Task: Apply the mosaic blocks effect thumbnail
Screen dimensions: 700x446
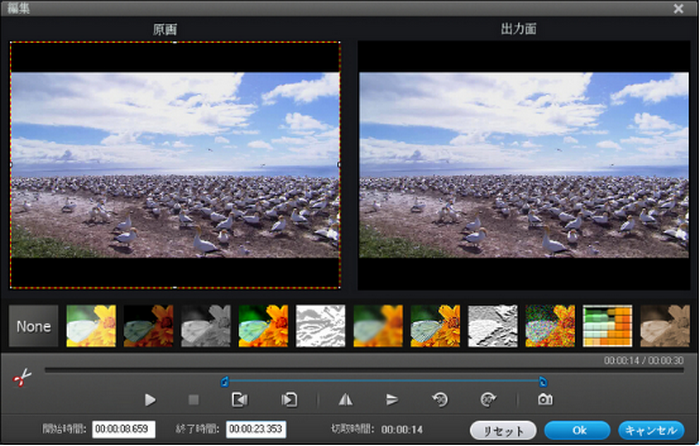Action: [608, 326]
